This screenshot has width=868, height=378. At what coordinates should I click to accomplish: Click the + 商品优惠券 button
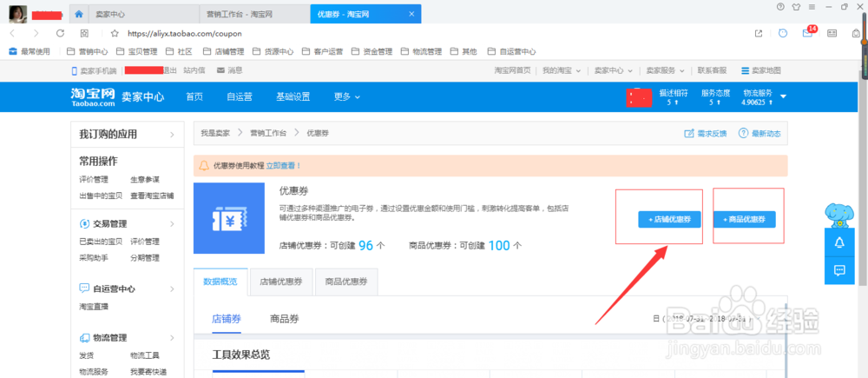[x=745, y=220]
